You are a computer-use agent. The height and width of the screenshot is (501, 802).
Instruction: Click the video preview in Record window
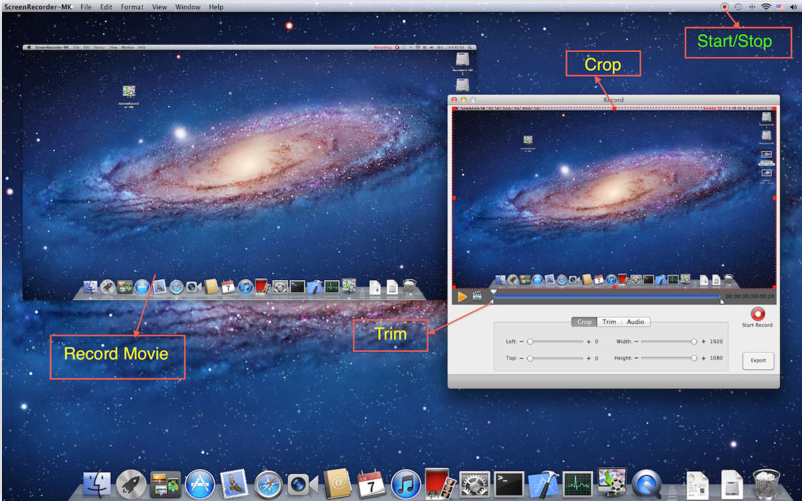point(614,198)
